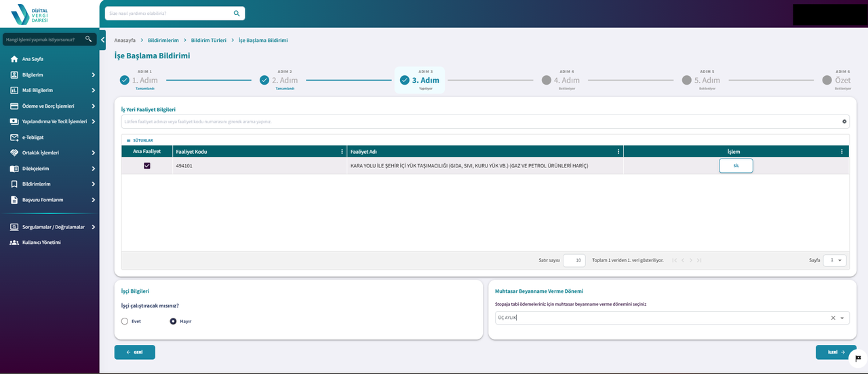Go to the last table page

[x=699, y=260]
